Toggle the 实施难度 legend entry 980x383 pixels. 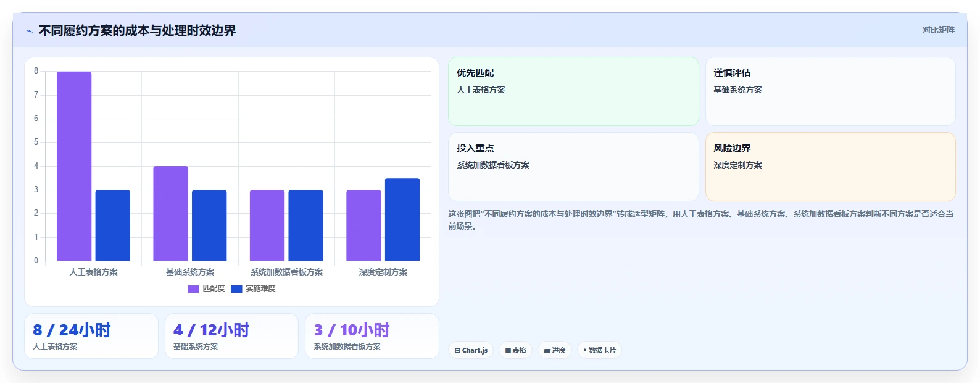(253, 288)
